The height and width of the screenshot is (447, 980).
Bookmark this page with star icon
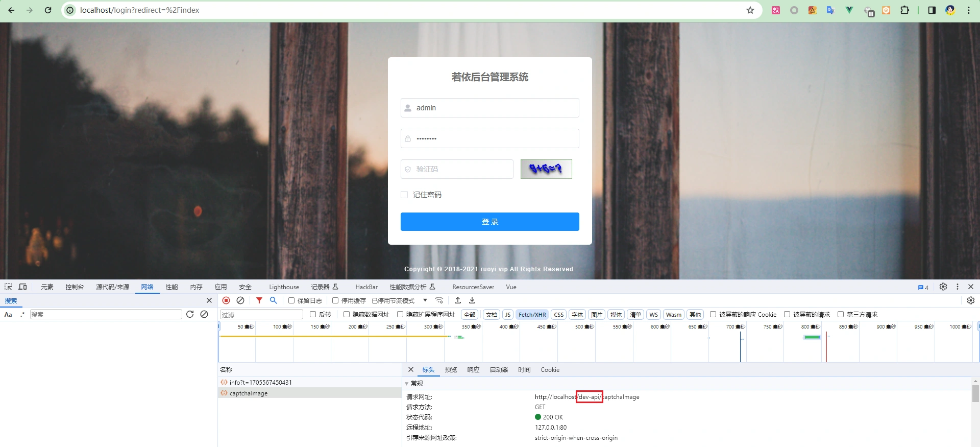pos(750,10)
